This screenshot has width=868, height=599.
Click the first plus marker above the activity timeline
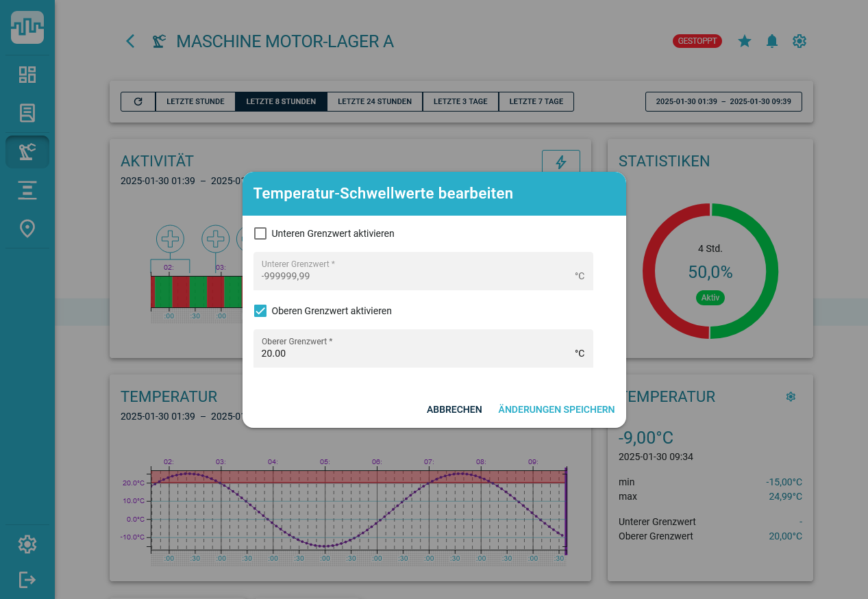pyautogui.click(x=171, y=239)
